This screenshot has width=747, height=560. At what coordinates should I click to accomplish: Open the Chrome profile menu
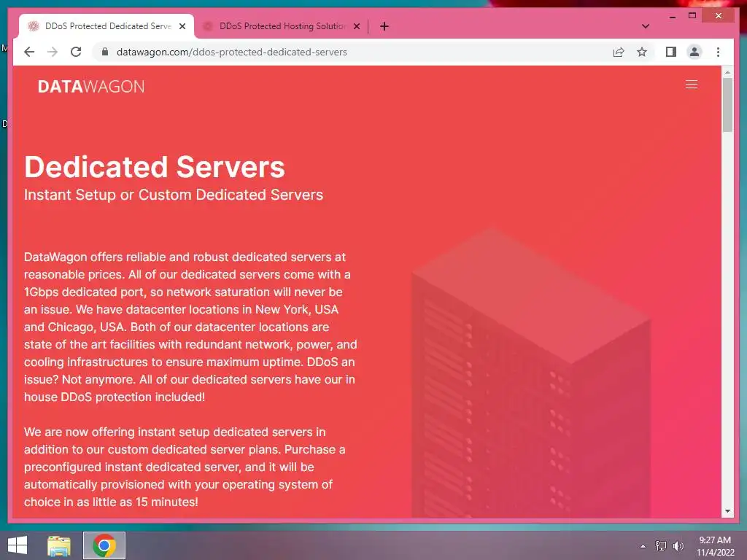(x=694, y=52)
